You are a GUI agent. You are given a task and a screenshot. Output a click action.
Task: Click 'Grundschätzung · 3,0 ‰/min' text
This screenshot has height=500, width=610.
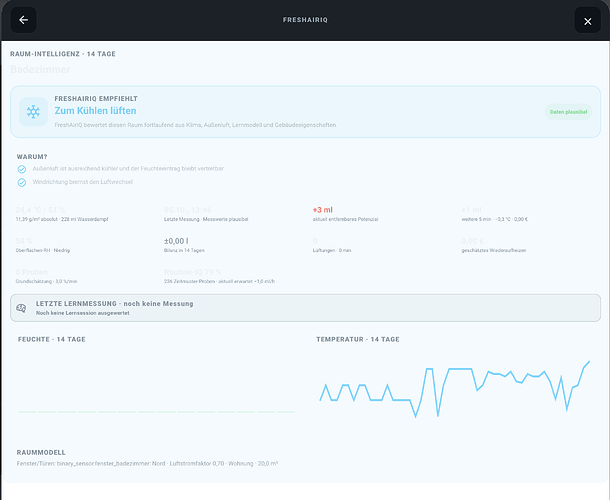coord(46,281)
